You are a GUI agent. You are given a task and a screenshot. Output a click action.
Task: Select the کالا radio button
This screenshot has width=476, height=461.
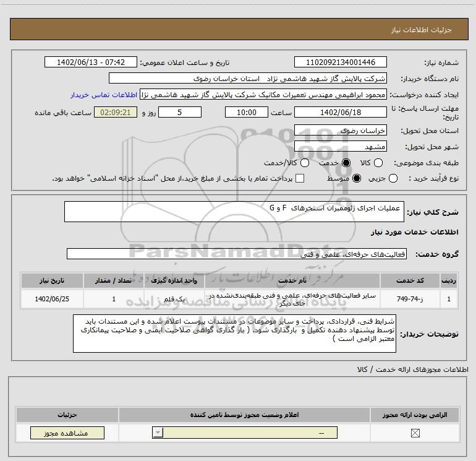378,163
